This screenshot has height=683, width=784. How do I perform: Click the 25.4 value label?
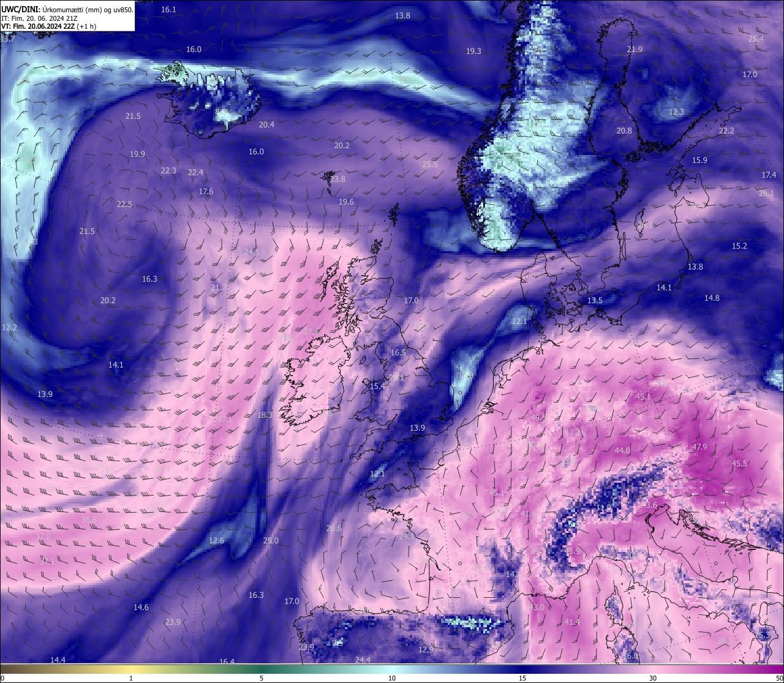pos(756,39)
